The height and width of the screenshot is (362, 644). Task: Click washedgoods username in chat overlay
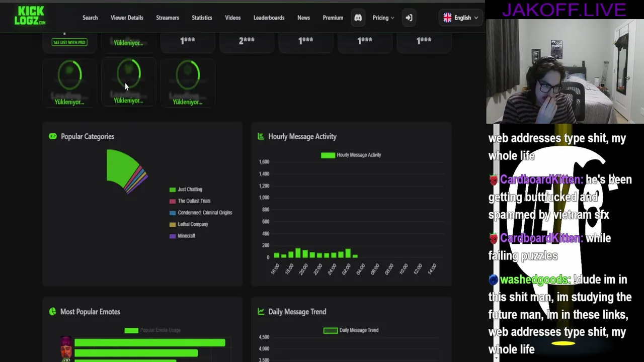(x=535, y=280)
